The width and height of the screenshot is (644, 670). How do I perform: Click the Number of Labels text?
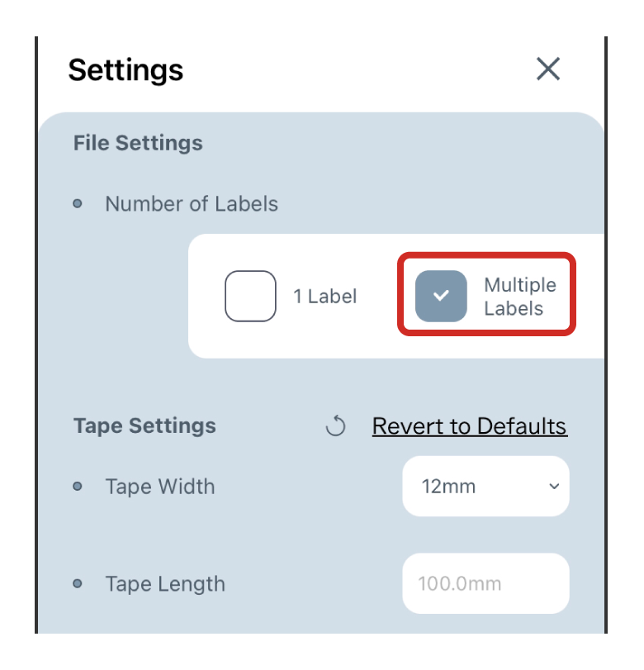192,204
